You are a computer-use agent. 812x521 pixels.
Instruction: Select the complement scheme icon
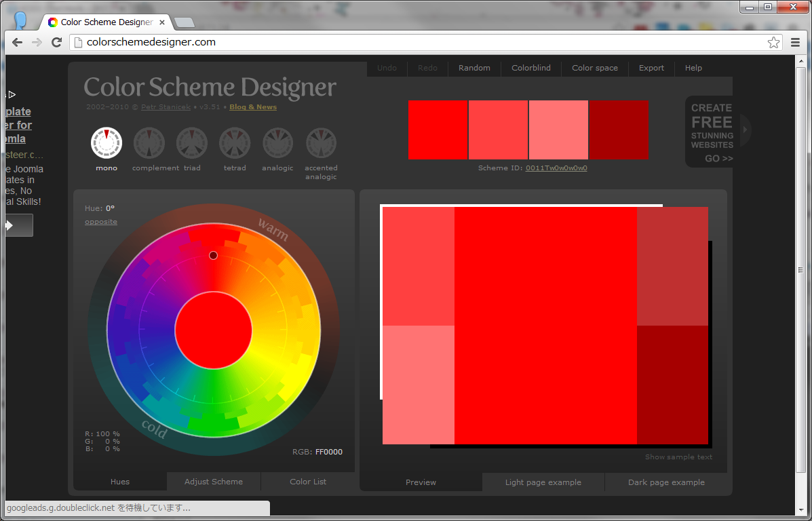click(149, 143)
